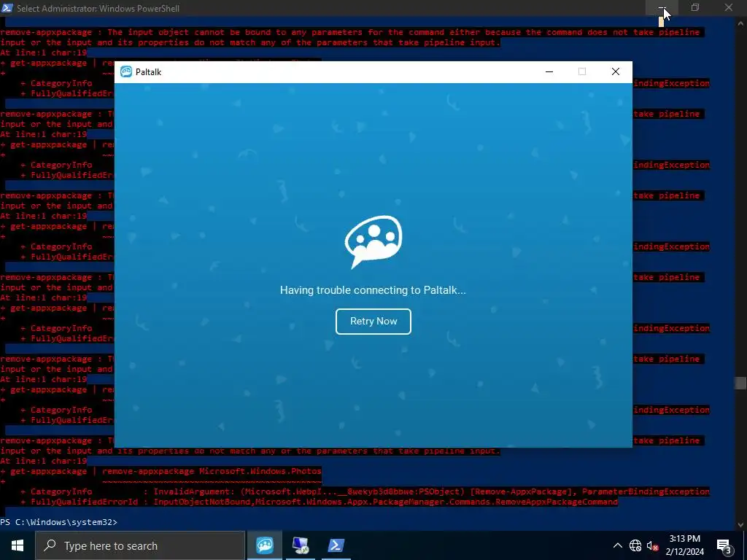Close the Paltalk window

pyautogui.click(x=616, y=72)
